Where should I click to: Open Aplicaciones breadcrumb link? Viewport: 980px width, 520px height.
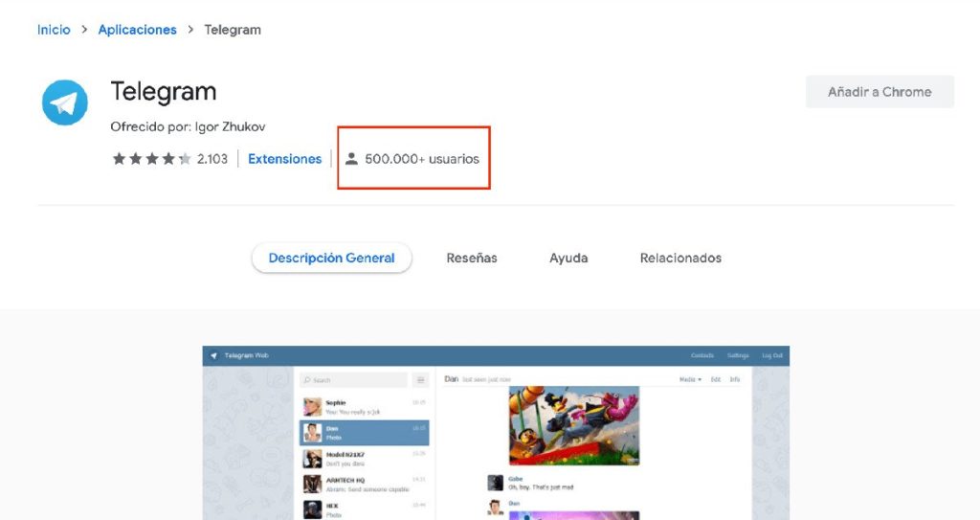(138, 30)
